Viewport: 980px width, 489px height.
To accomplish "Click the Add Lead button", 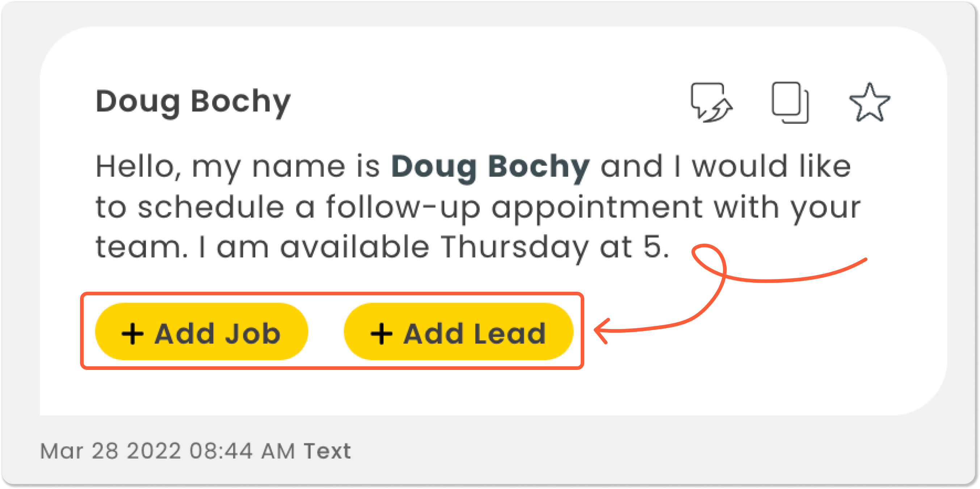I will [x=458, y=331].
